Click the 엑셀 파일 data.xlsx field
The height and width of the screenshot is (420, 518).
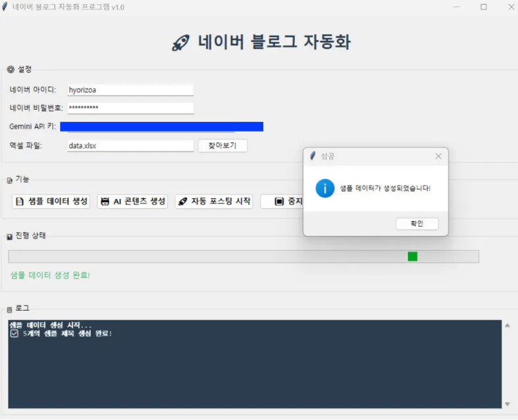[130, 145]
